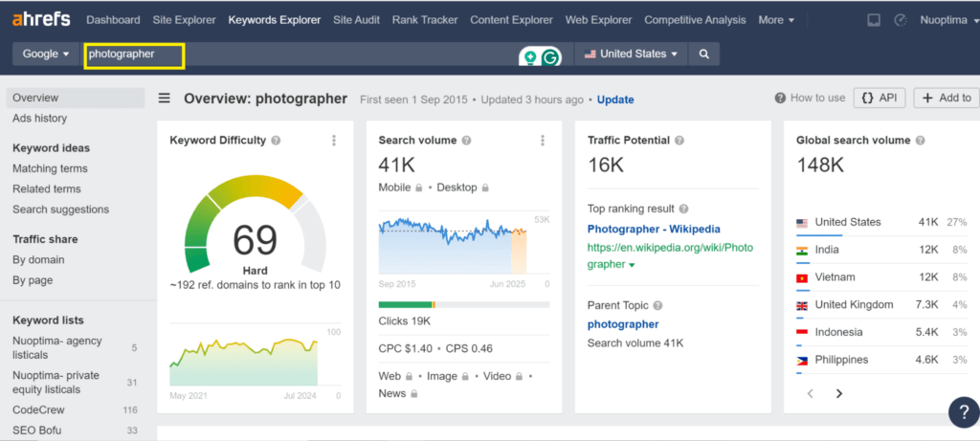This screenshot has width=980, height=441.
Task: Click the Add to button
Action: [947, 98]
